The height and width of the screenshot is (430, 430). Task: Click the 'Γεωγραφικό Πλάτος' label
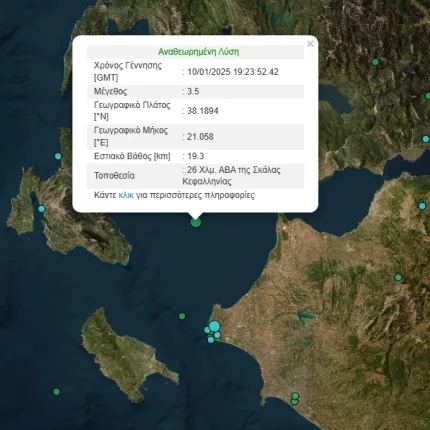coord(132,111)
